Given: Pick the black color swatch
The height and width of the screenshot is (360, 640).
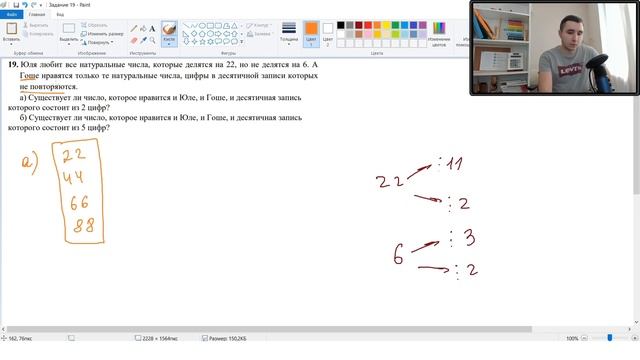Looking at the screenshot, I should pyautogui.click(x=340, y=25).
